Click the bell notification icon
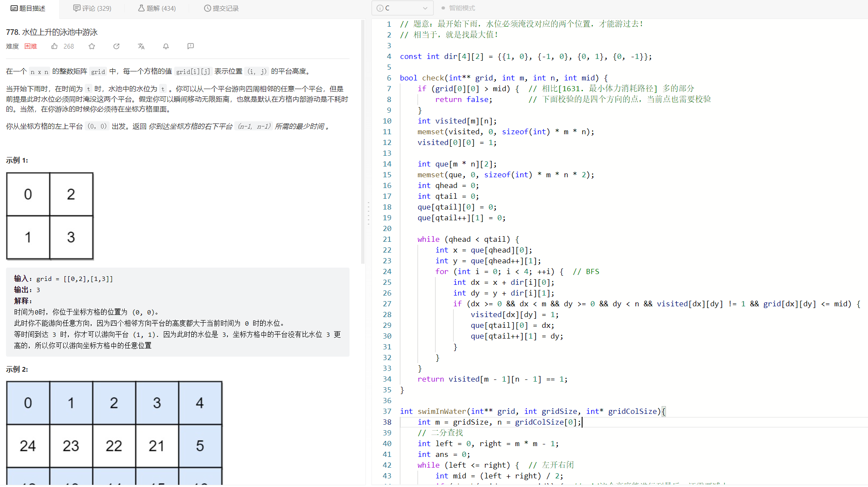This screenshot has height=487, width=868. click(x=166, y=46)
